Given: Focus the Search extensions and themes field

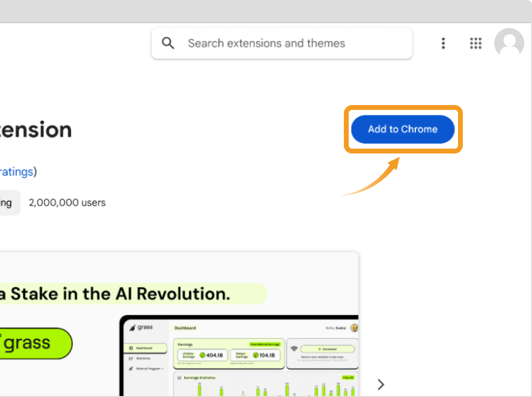Looking at the screenshot, I should click(x=281, y=44).
